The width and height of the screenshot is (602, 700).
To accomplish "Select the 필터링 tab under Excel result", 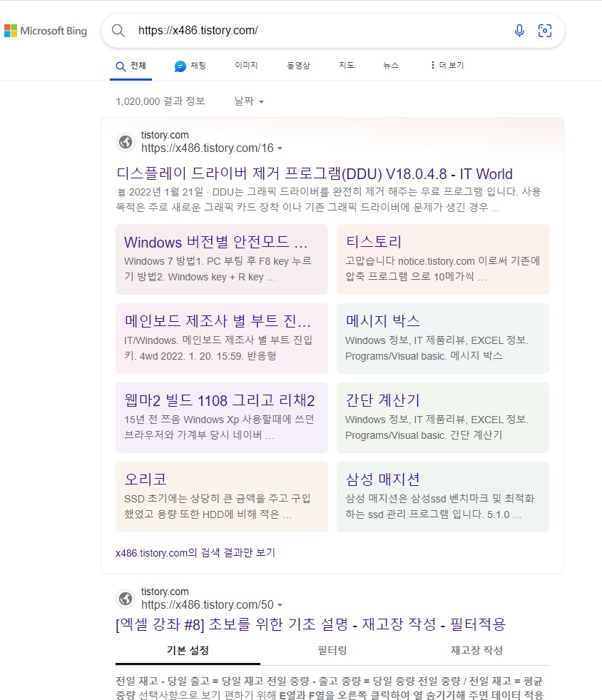I will [x=332, y=651].
